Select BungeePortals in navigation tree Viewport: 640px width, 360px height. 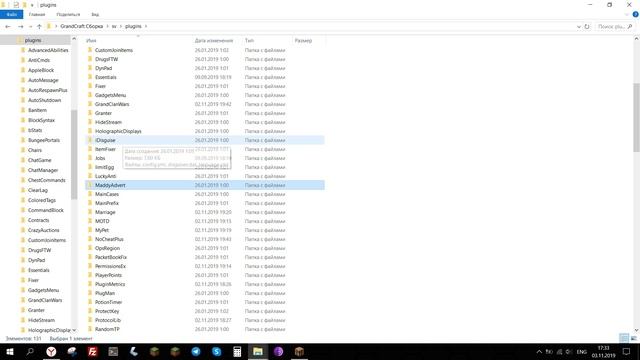coord(44,140)
